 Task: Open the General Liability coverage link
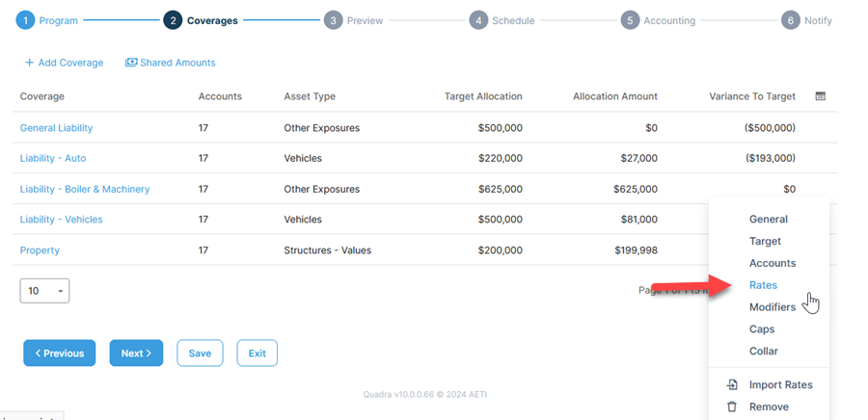pos(56,127)
